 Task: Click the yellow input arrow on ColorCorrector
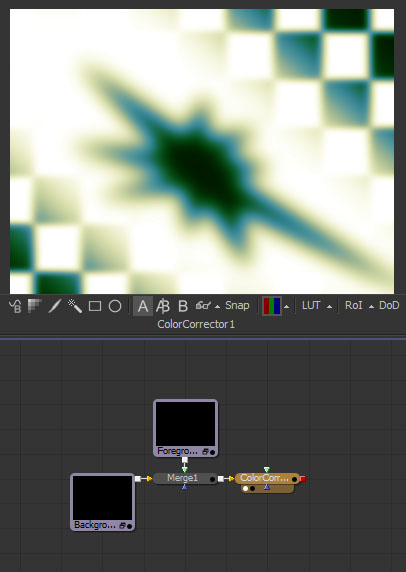click(x=232, y=479)
